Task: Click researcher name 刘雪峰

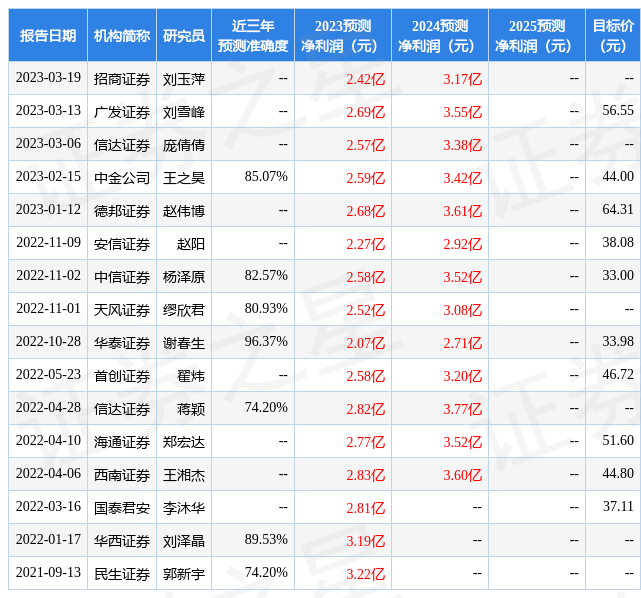Action: click(x=184, y=112)
